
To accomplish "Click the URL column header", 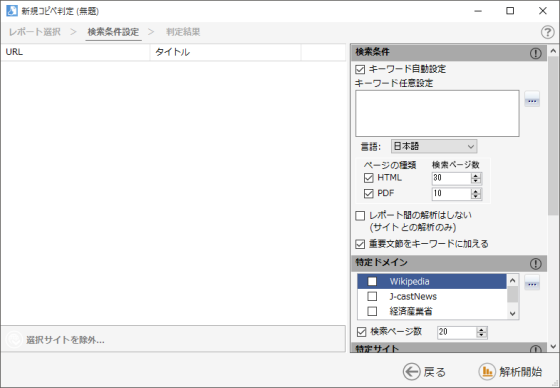I will (76, 52).
